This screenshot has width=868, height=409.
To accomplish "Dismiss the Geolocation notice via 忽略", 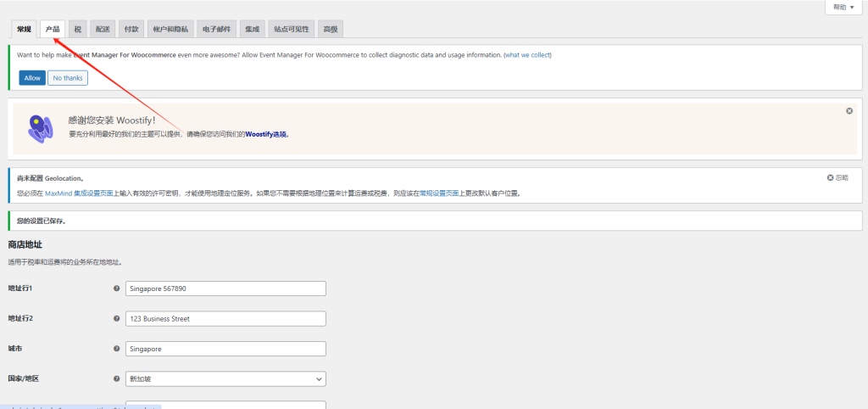I will [x=837, y=177].
